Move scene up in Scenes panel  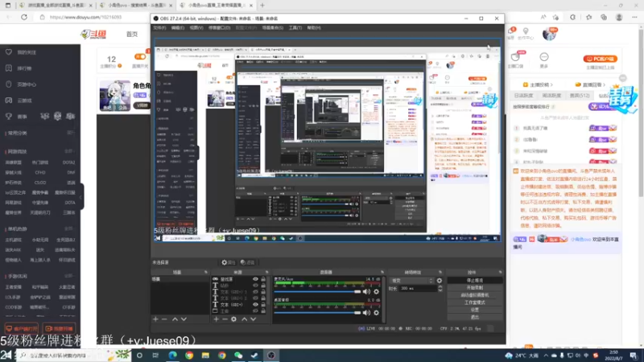pyautogui.click(x=175, y=319)
